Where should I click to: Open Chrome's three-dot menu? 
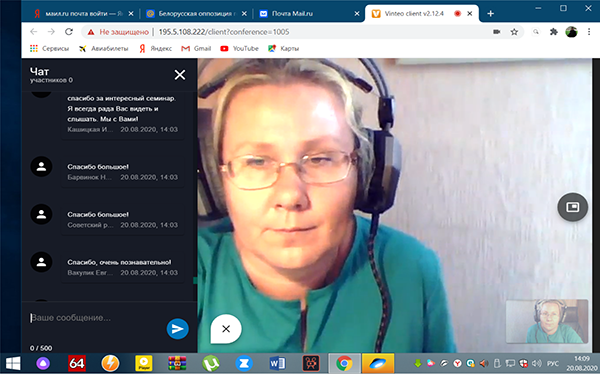tap(589, 32)
